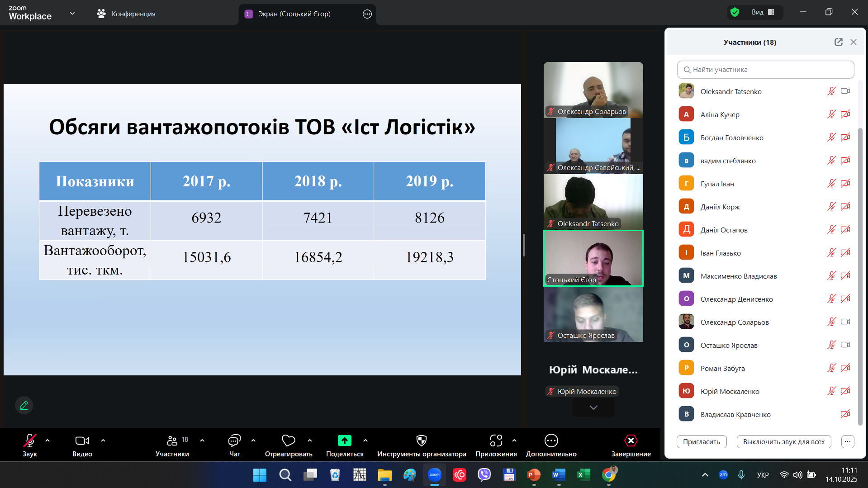Open the Apps icon in toolbar

point(496,441)
